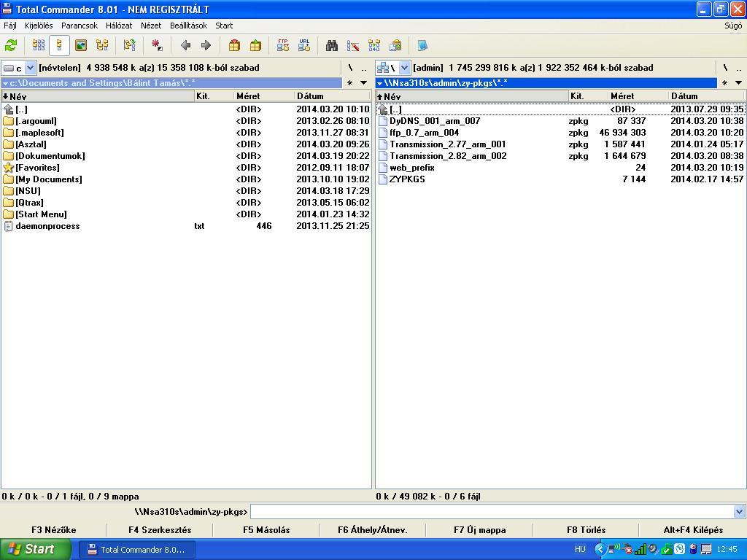This screenshot has height=560, width=747.
Task: Click the F4 Szerkesztés button
Action: pyautogui.click(x=160, y=529)
